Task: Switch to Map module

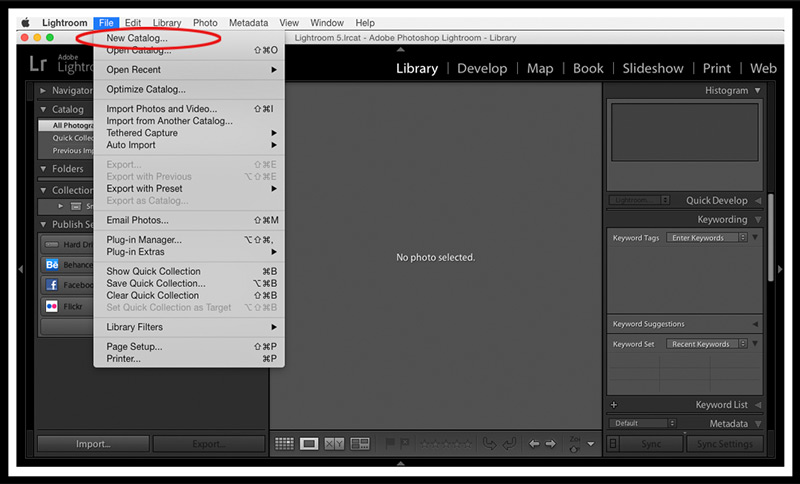Action: click(540, 68)
